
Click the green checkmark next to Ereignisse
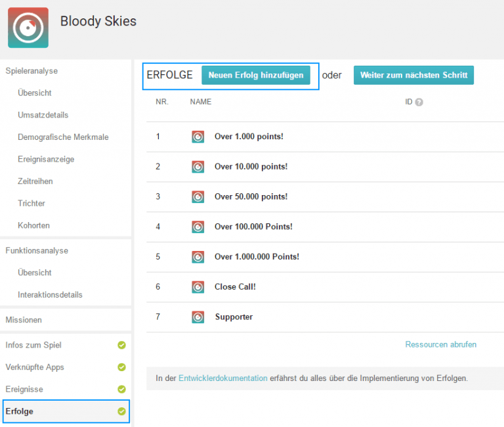click(121, 390)
